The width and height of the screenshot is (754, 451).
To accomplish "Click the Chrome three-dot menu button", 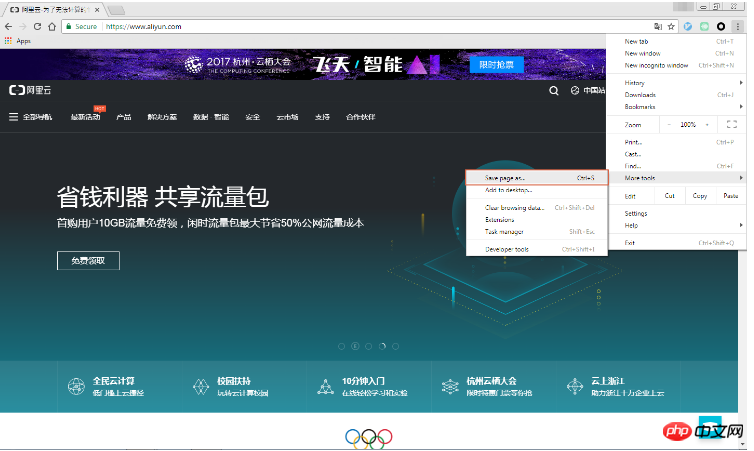I will pyautogui.click(x=738, y=26).
